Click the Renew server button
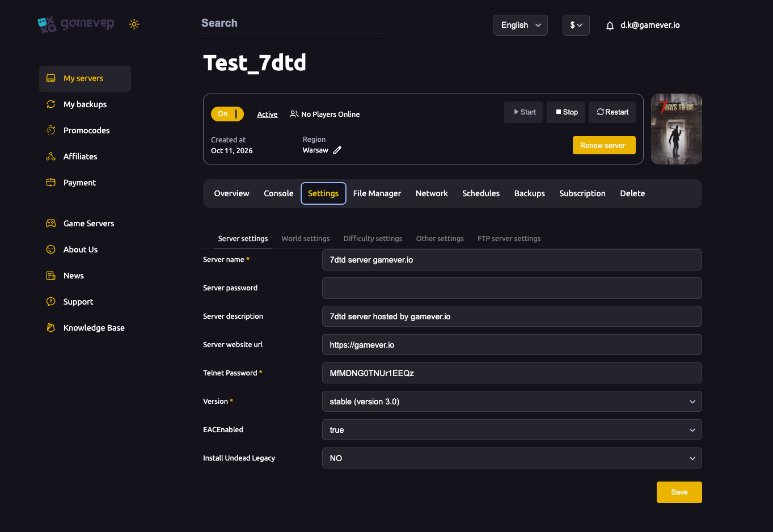The width and height of the screenshot is (773, 532). [x=604, y=145]
